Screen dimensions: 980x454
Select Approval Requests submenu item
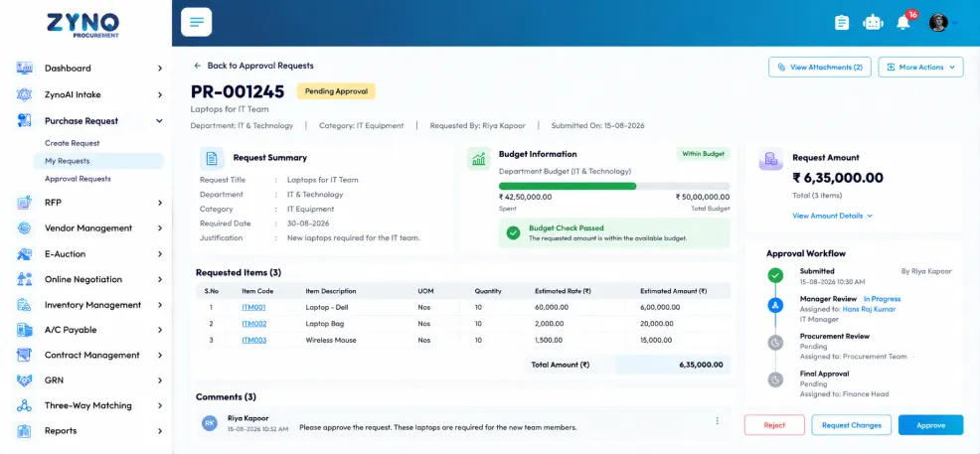pyautogui.click(x=78, y=179)
